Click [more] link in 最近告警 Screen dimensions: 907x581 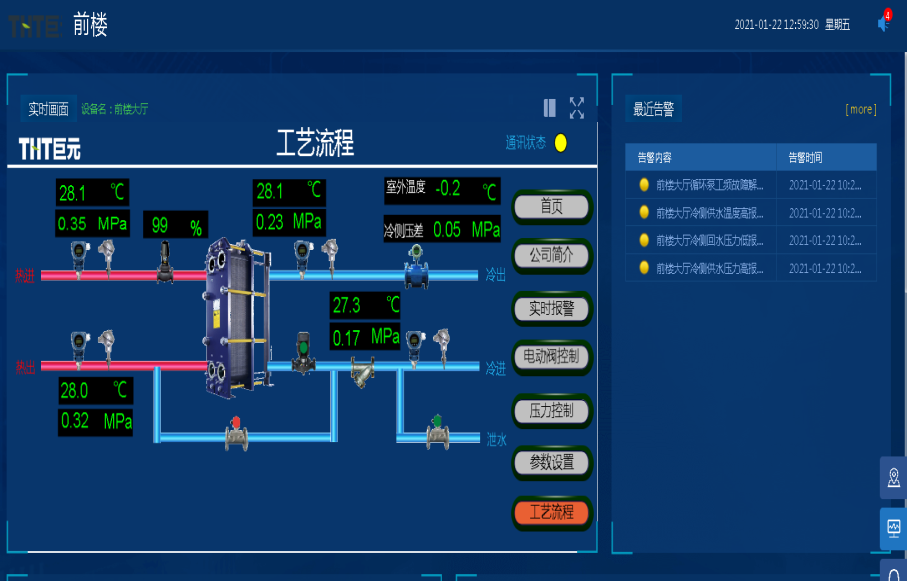coord(860,109)
